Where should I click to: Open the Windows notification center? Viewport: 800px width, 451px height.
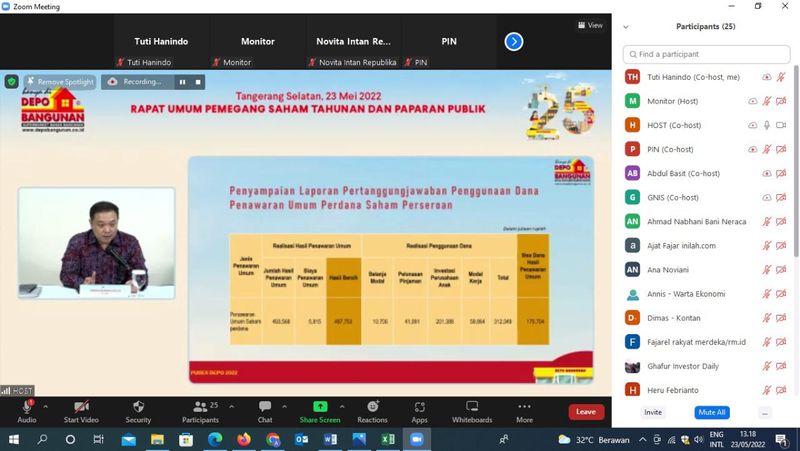coord(781,439)
